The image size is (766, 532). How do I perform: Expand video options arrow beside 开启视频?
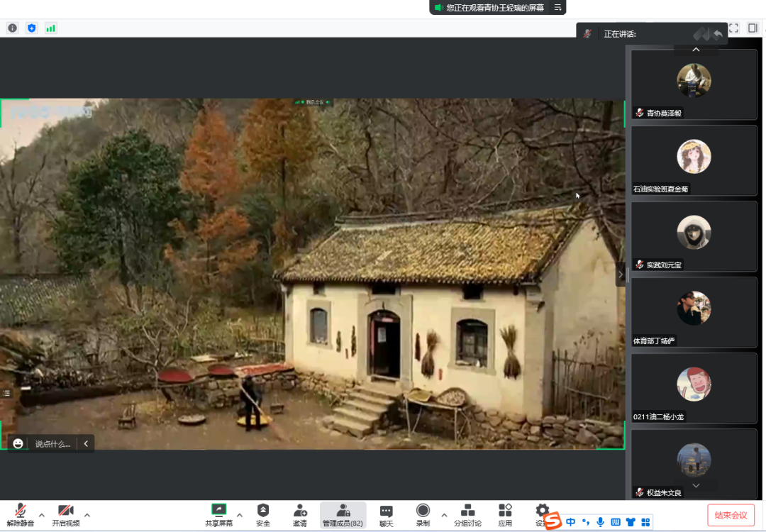tap(87, 515)
